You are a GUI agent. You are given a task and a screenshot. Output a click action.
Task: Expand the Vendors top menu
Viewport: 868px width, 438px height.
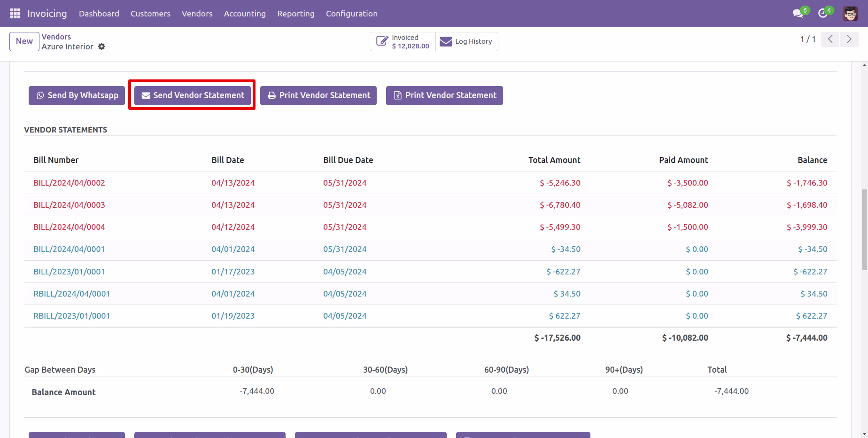(197, 14)
